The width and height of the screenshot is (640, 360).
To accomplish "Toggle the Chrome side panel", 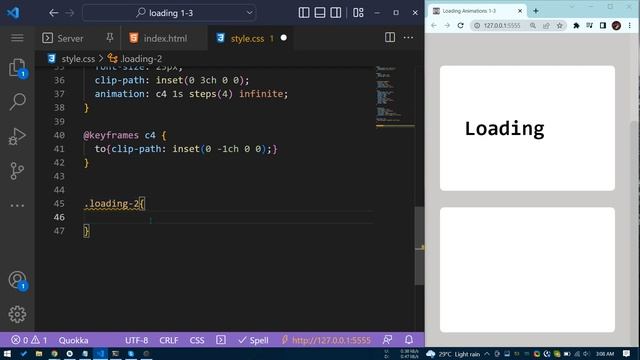I will 603,25.
